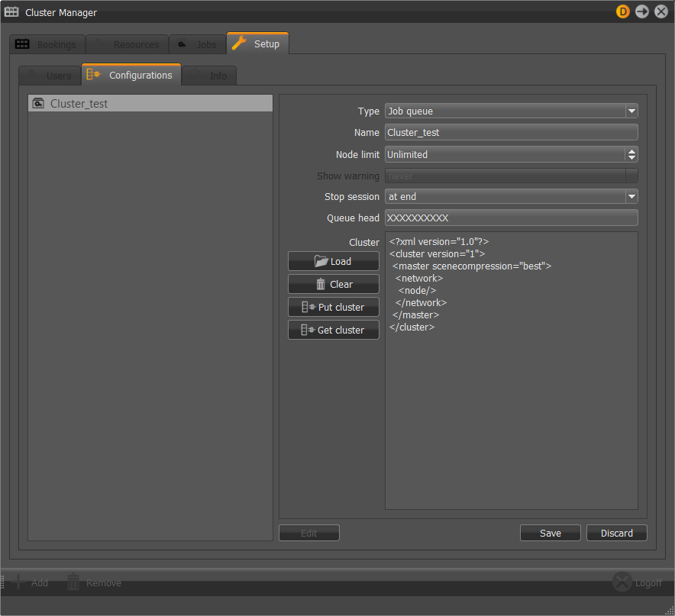Image resolution: width=675 pixels, height=616 pixels.
Task: Click the Configurations tab icon
Action: click(x=93, y=75)
